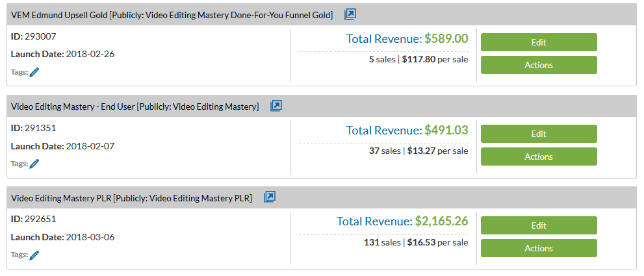Screen dimensions: 644x276
Task: Click Edit for Video Editing Mastery PLR
Action: point(539,225)
